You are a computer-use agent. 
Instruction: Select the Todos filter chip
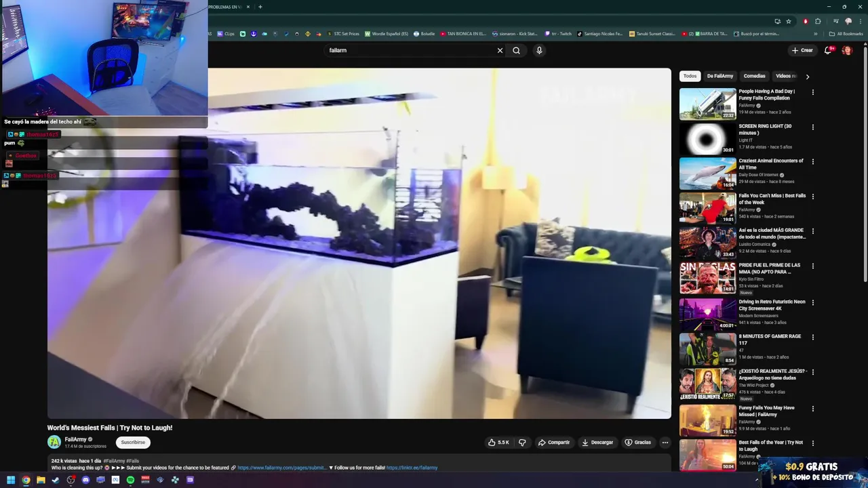(690, 76)
